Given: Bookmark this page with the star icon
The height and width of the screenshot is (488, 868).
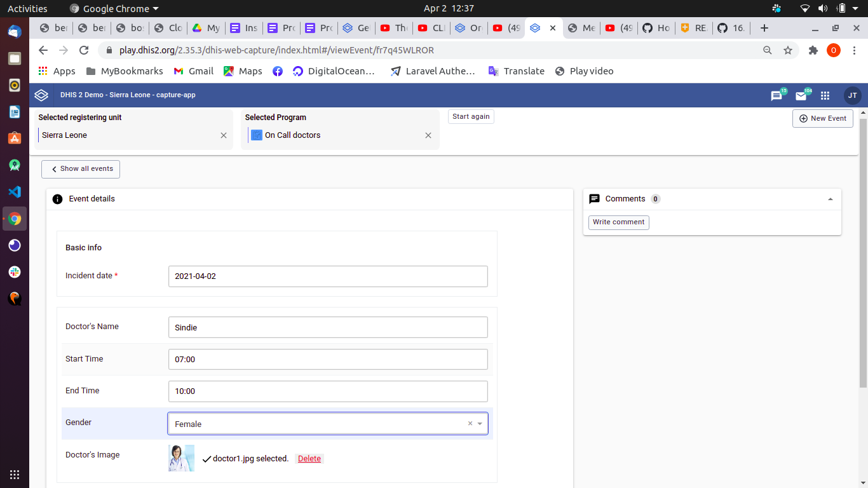Looking at the screenshot, I should click(x=788, y=50).
